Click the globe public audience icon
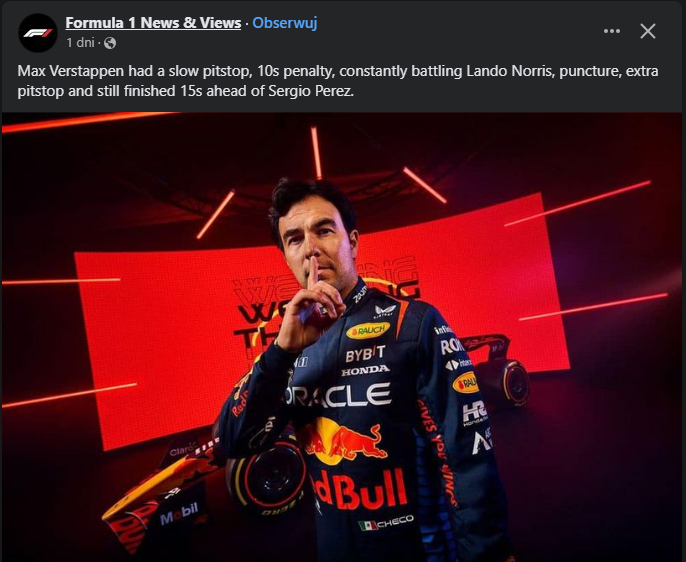Screen dimensions: 686x562 [x=110, y=43]
